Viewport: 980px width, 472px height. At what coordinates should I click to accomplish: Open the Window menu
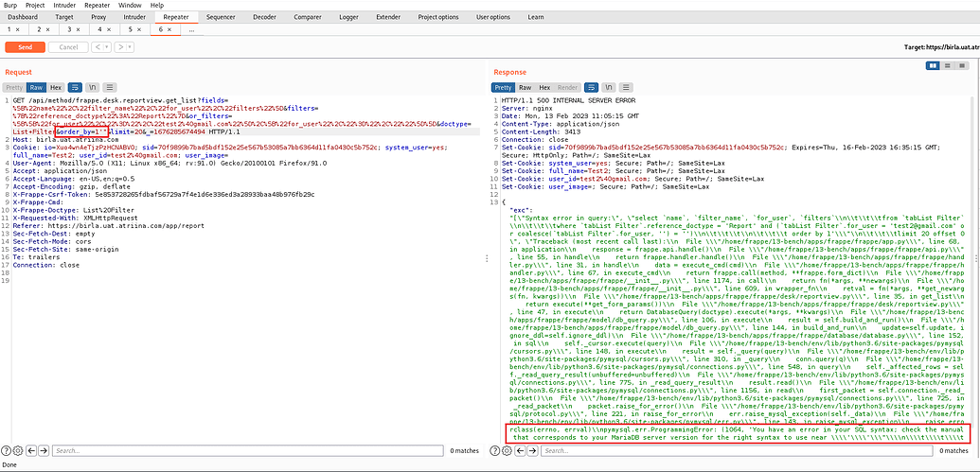coord(130,5)
